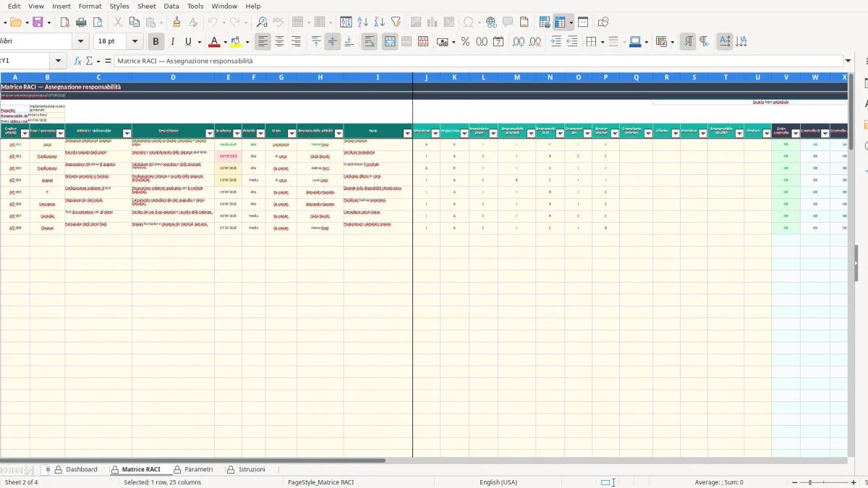Open Function Wizard fx icon
Viewport: 868px width, 488px height.
tap(77, 61)
